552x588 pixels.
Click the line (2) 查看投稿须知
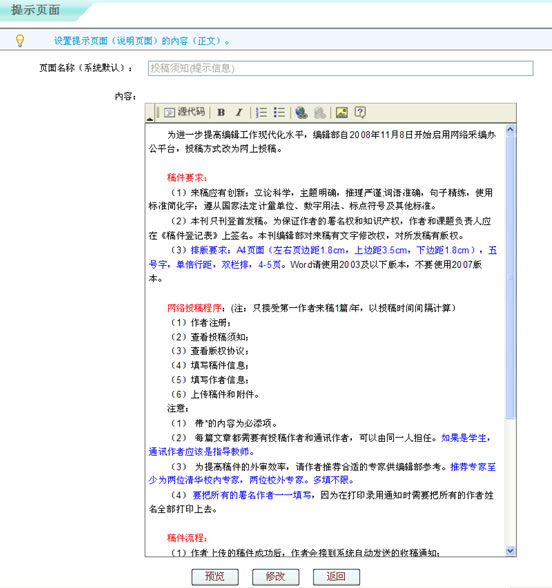[x=210, y=337]
